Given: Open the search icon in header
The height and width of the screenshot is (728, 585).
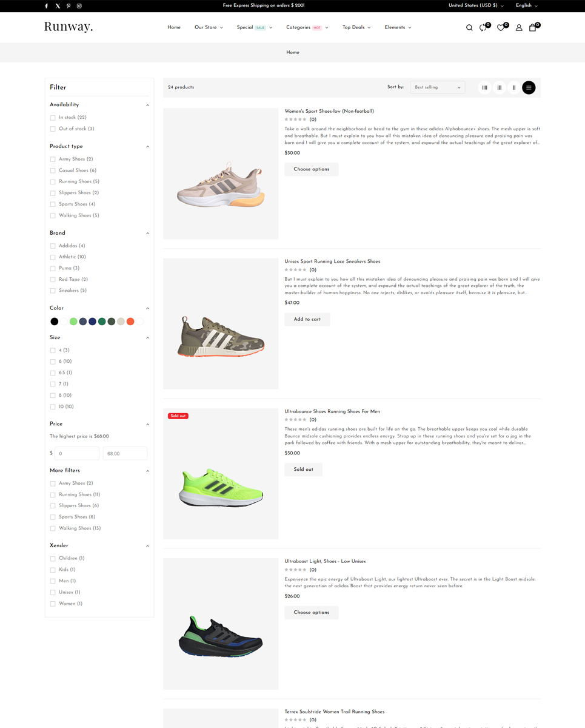Looking at the screenshot, I should (469, 27).
